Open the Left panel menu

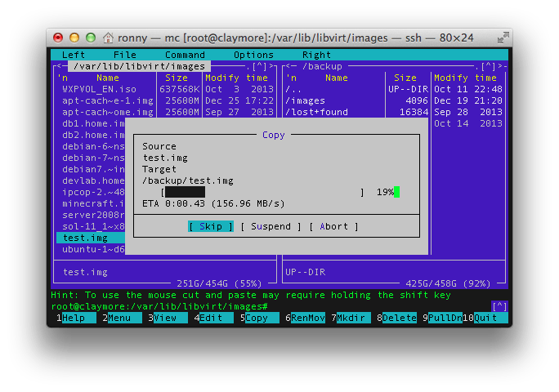74,55
